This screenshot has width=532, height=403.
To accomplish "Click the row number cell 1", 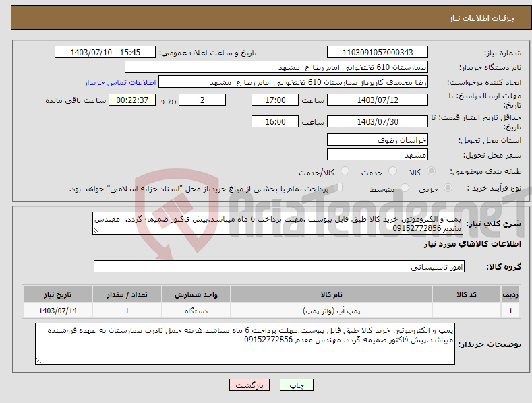I will [x=510, y=311].
